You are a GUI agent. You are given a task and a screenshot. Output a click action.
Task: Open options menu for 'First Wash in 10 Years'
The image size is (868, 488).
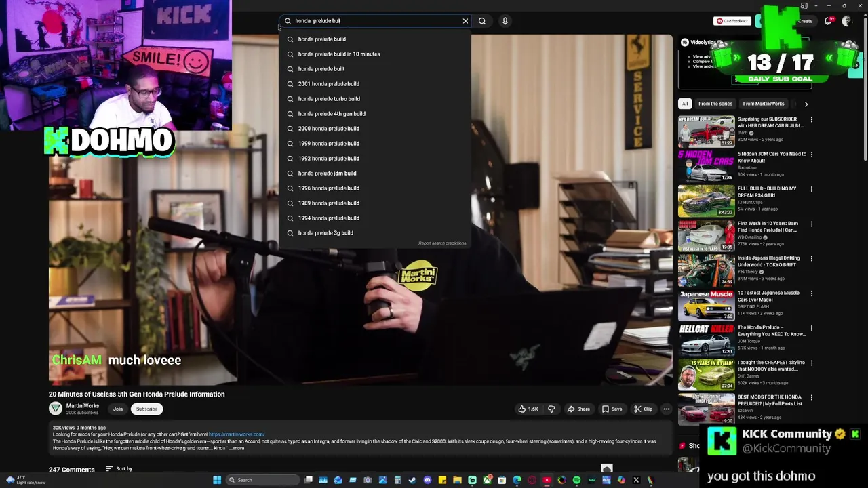point(812,224)
